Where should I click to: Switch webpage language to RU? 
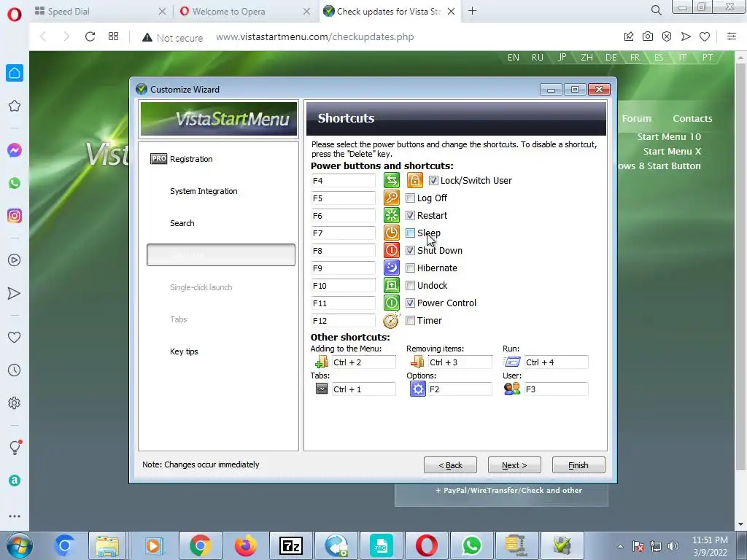click(538, 58)
